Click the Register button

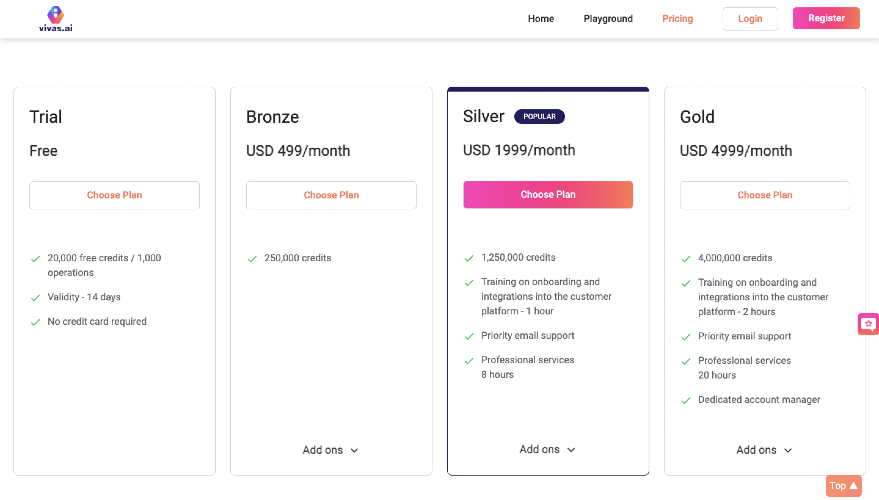pos(826,18)
